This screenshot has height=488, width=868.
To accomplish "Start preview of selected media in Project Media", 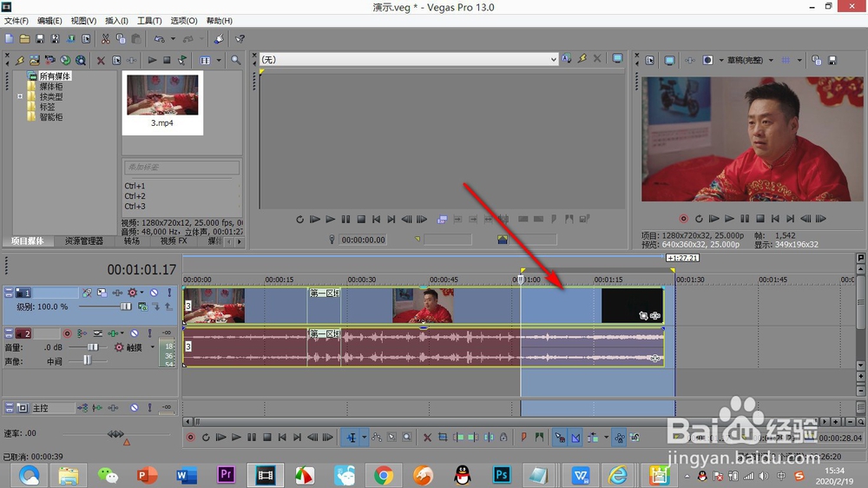I will 152,60.
